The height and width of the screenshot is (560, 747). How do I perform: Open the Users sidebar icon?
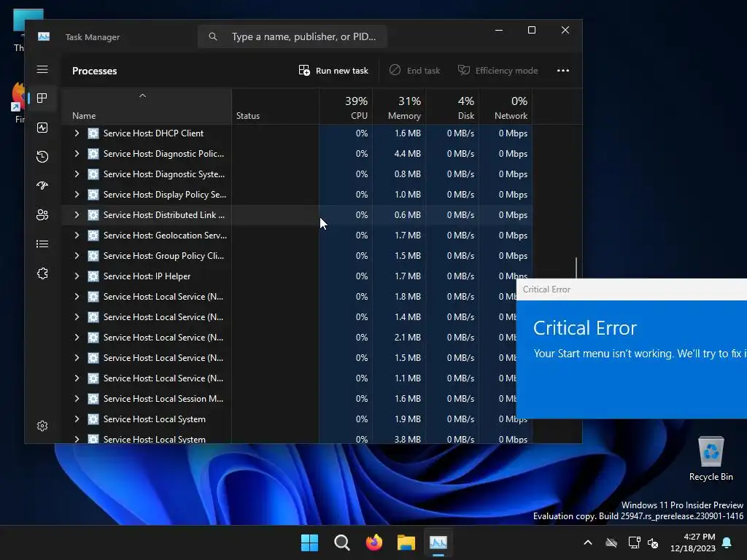click(42, 215)
